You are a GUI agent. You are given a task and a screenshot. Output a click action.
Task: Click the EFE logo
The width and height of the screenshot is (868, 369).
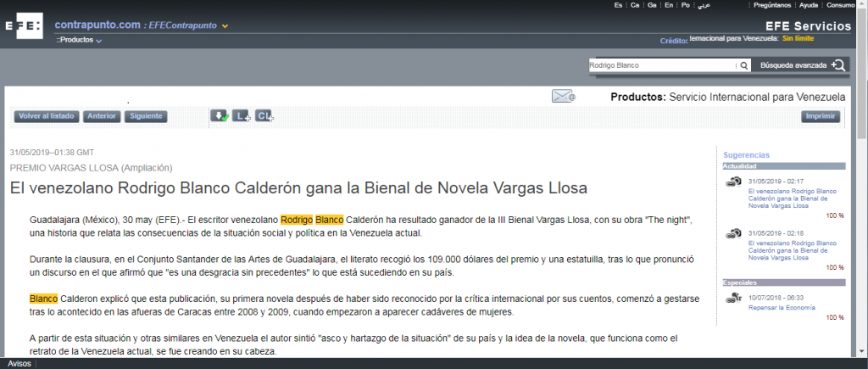(x=23, y=25)
